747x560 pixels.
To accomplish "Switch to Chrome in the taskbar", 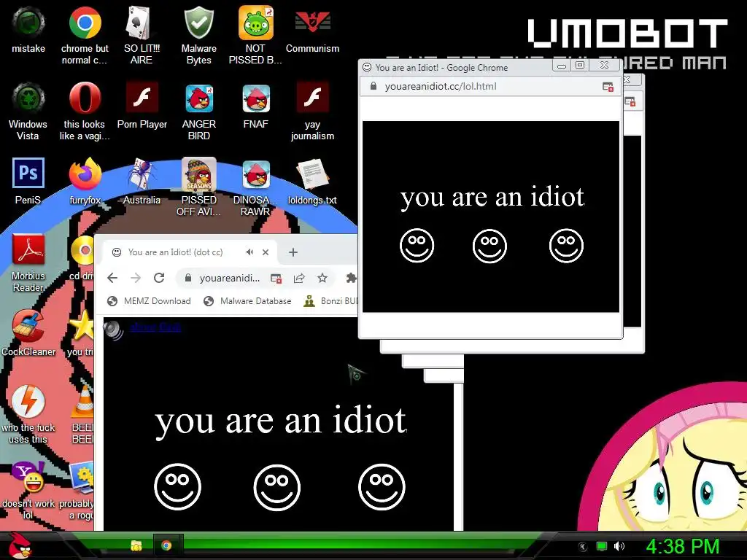I will coord(166,545).
